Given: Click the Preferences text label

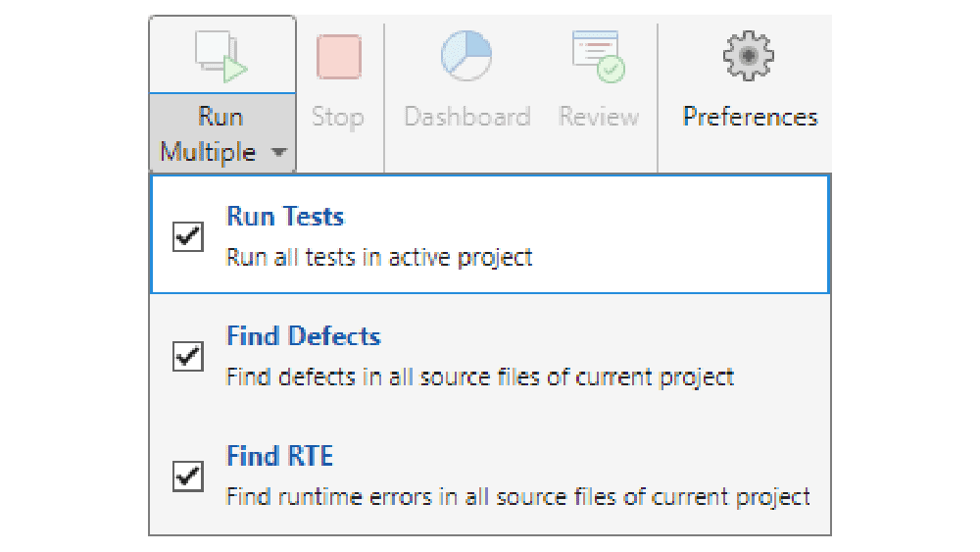Looking at the screenshot, I should click(x=750, y=118).
